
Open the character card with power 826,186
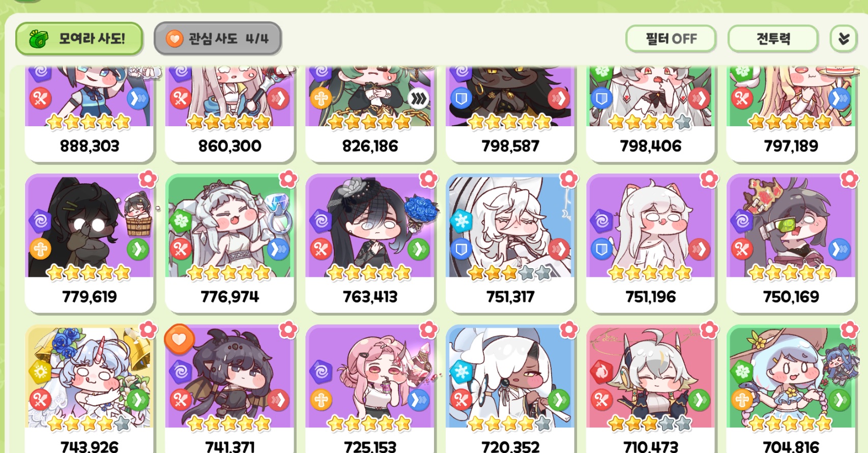pyautogui.click(x=370, y=114)
